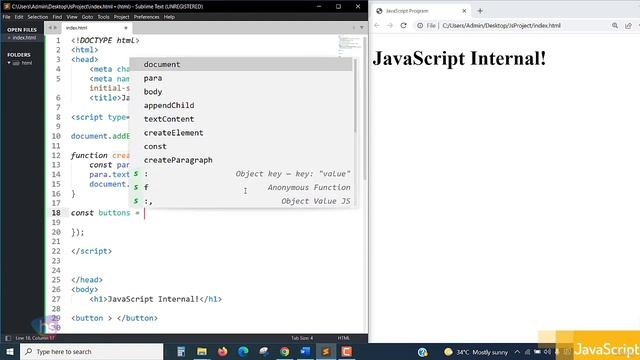Select index.html under Open Files
The height and width of the screenshot is (360, 640).
[x=24, y=38]
